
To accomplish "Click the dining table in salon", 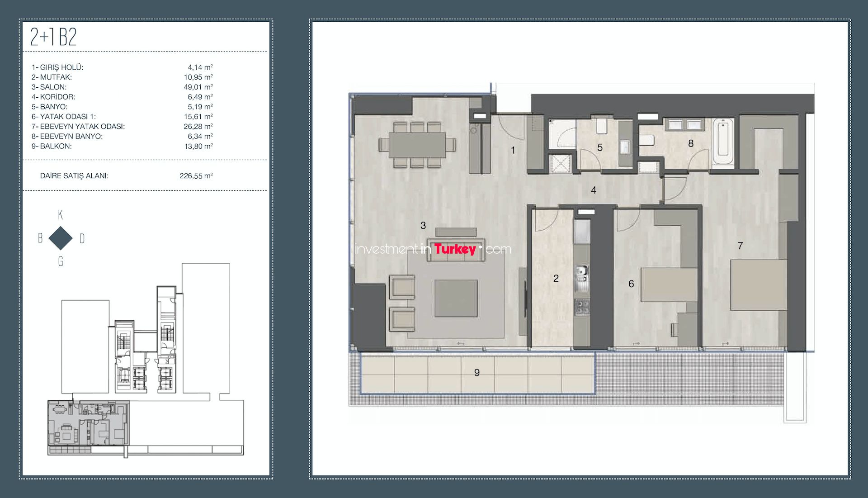I will [x=417, y=144].
